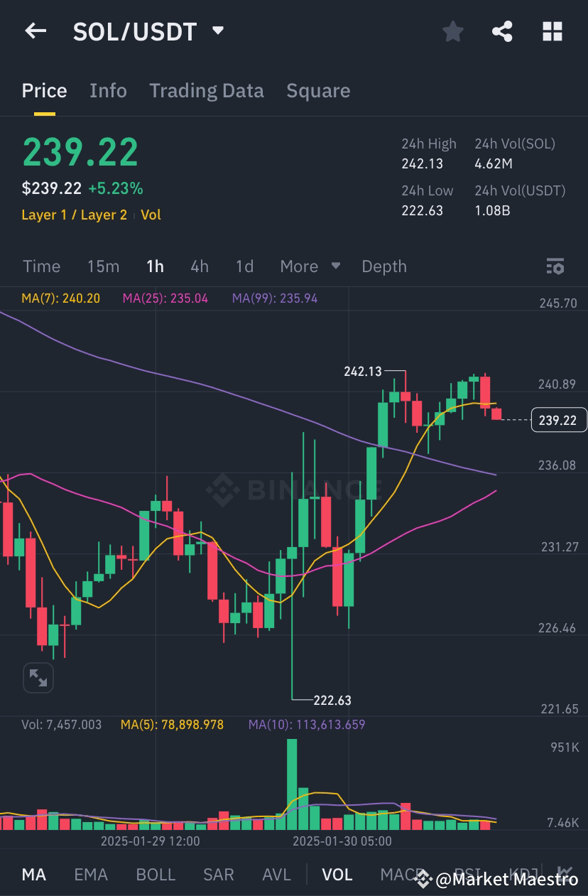Screen dimensions: 588x896
Task: Enable the SAR indicator
Action: tap(218, 874)
